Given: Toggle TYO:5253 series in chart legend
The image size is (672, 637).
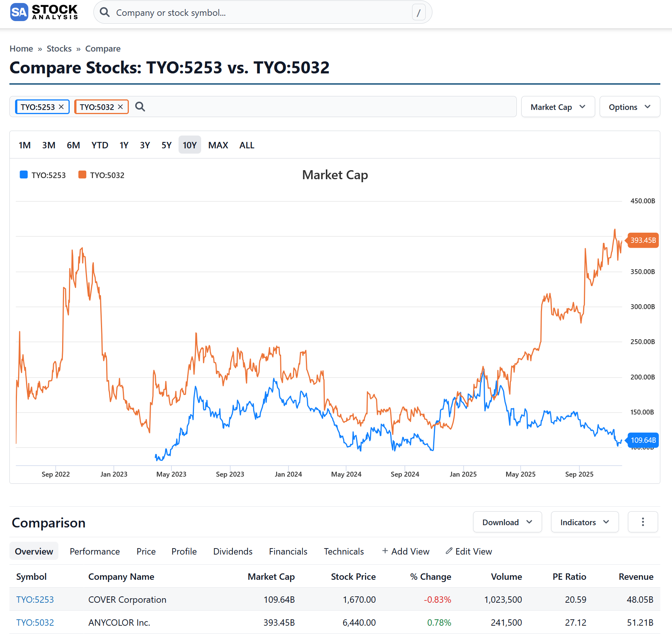Looking at the screenshot, I should click(x=43, y=175).
